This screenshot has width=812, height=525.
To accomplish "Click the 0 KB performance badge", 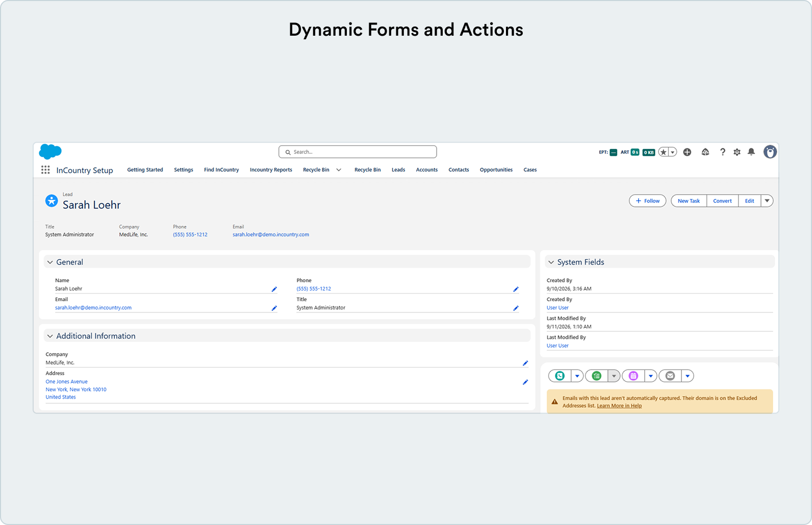I will 649,152.
